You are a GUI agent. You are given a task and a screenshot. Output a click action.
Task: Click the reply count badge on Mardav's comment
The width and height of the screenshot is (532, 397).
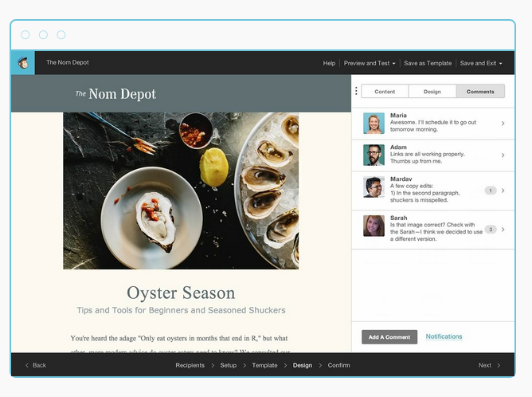[491, 191]
